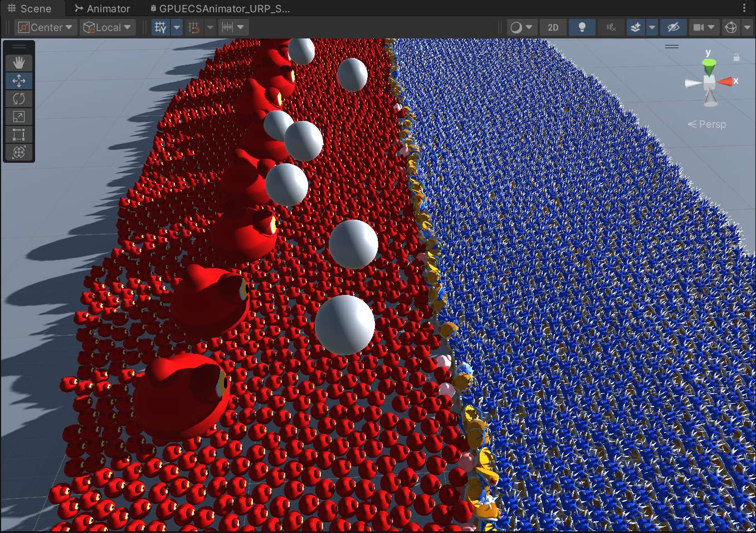Toggle 2D view mode
The width and height of the screenshot is (756, 533).
click(553, 27)
